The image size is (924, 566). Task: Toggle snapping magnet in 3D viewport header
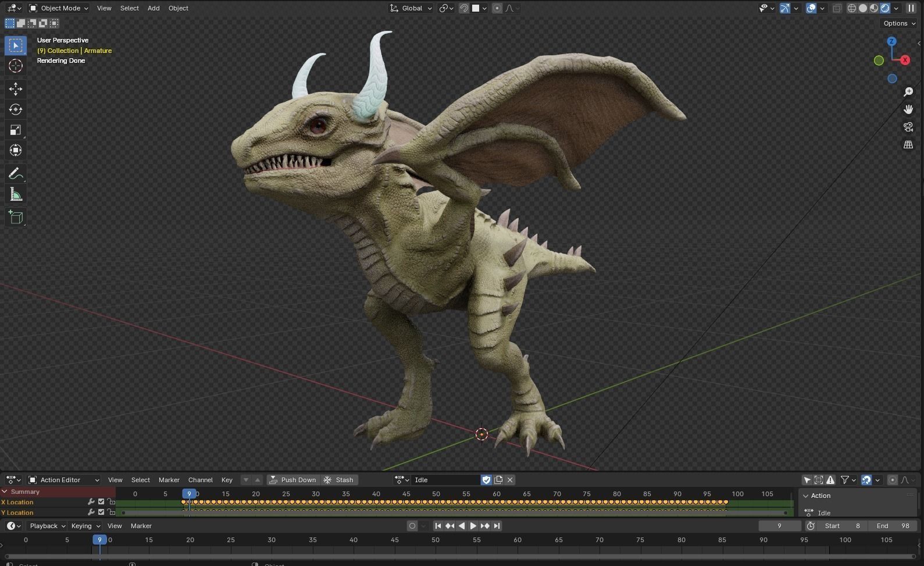[x=464, y=8]
